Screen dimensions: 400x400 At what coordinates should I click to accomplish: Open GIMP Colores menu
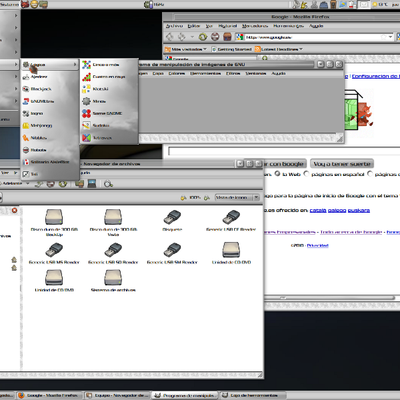[176, 73]
